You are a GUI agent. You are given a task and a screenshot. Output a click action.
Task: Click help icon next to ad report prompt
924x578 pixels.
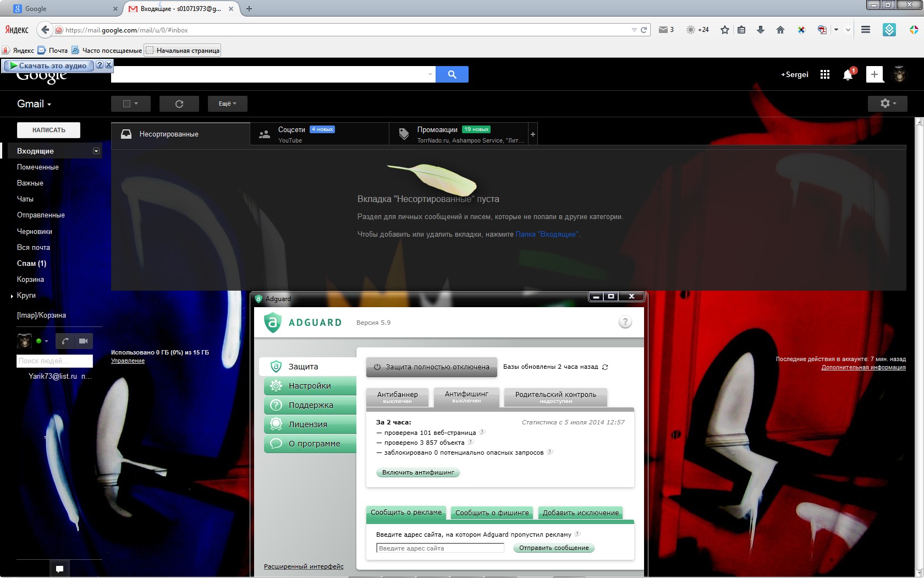click(x=577, y=533)
